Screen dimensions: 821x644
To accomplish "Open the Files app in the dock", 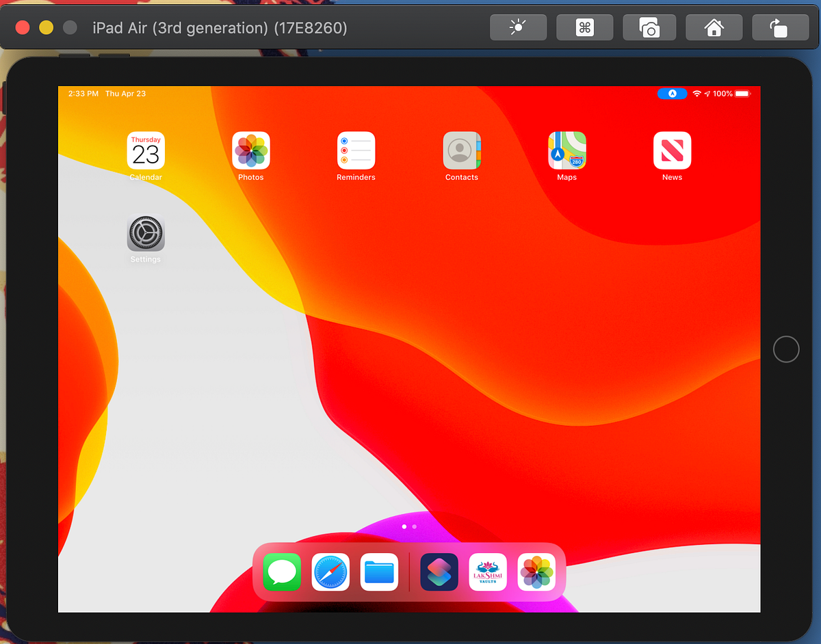I will [379, 572].
